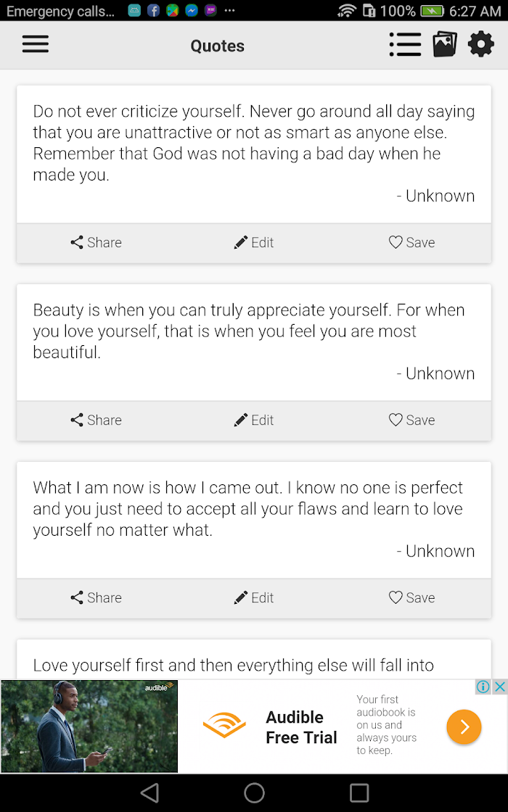Open the quotes list view icon
The image size is (508, 812).
(405, 44)
